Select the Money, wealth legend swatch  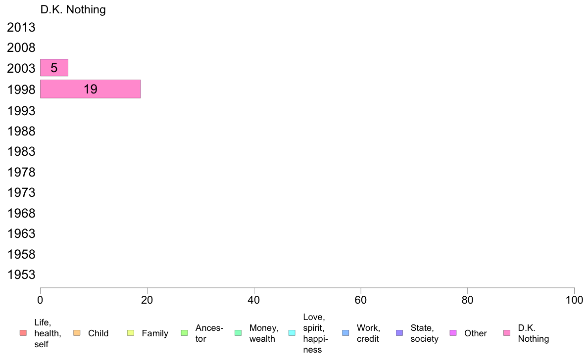pyautogui.click(x=238, y=333)
